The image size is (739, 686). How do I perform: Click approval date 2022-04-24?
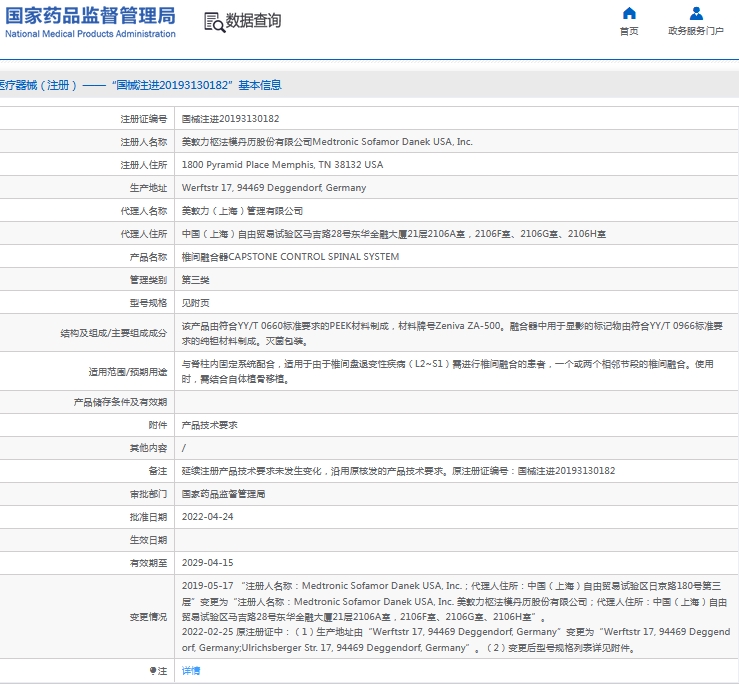click(x=207, y=517)
